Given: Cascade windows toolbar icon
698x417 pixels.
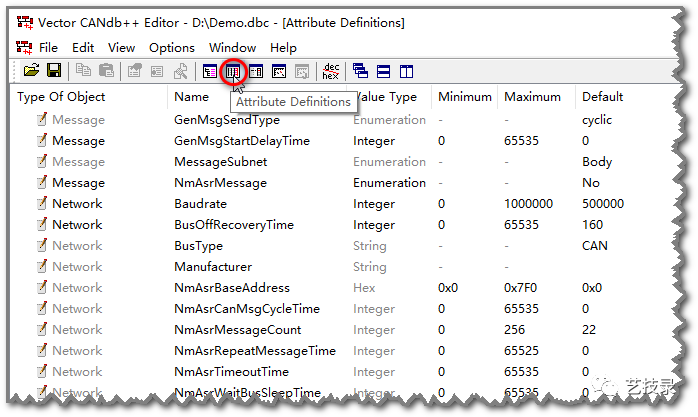Looking at the screenshot, I should click(x=360, y=71).
